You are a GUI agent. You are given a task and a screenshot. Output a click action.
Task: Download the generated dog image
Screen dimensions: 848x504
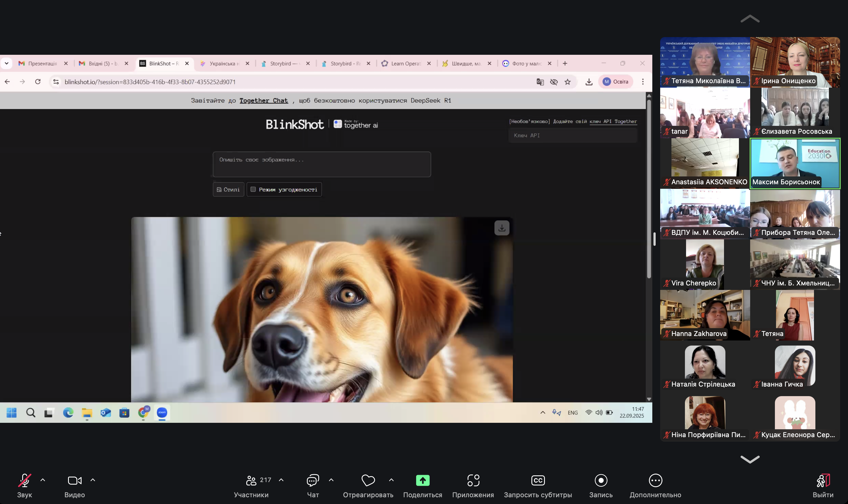point(502,228)
